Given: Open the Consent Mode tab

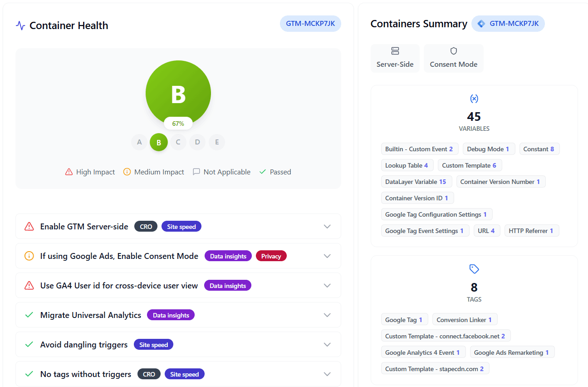Looking at the screenshot, I should point(454,58).
